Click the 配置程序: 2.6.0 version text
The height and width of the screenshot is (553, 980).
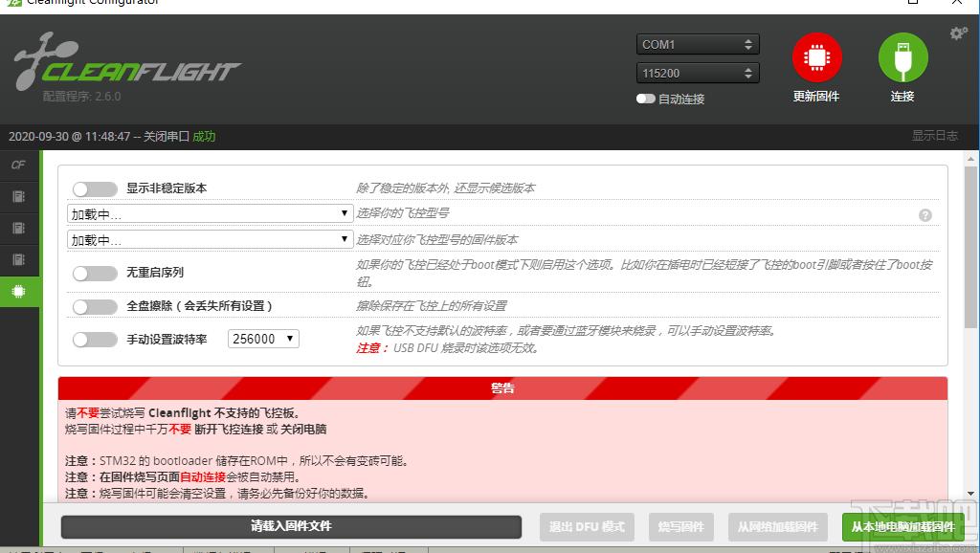tap(81, 97)
